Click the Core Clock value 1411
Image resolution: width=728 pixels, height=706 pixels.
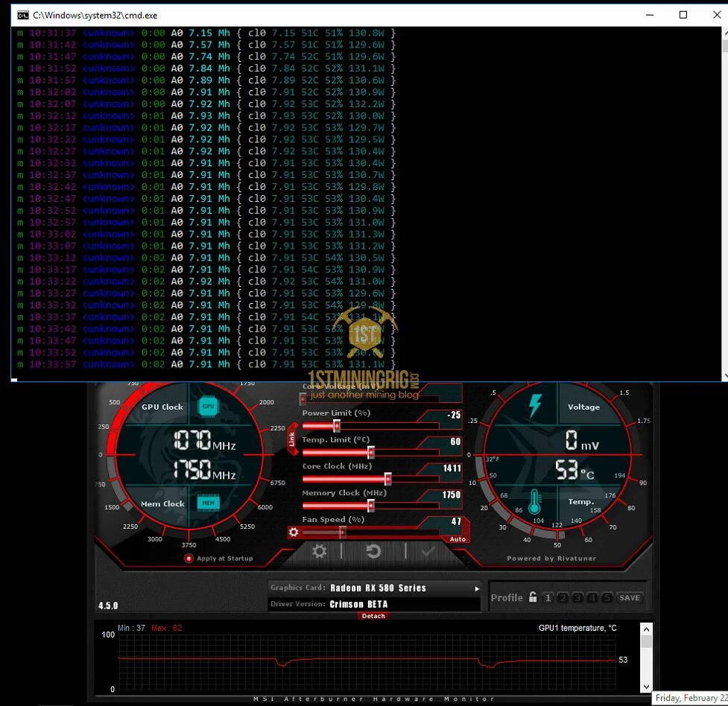452,468
